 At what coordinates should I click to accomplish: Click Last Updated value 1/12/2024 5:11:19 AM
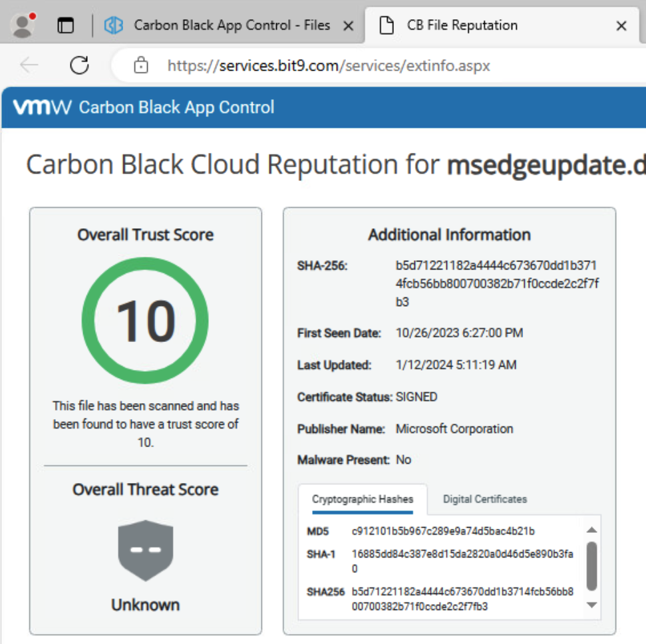pos(456,365)
